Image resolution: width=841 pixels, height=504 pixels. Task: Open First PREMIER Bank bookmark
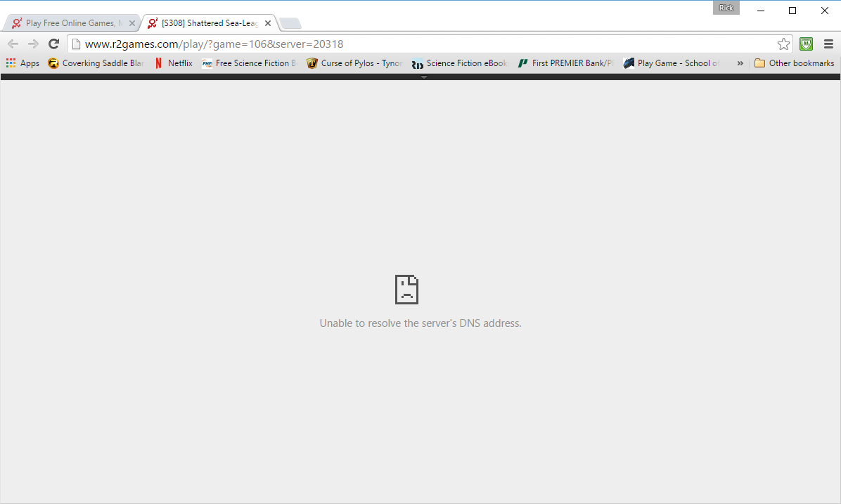(x=566, y=63)
